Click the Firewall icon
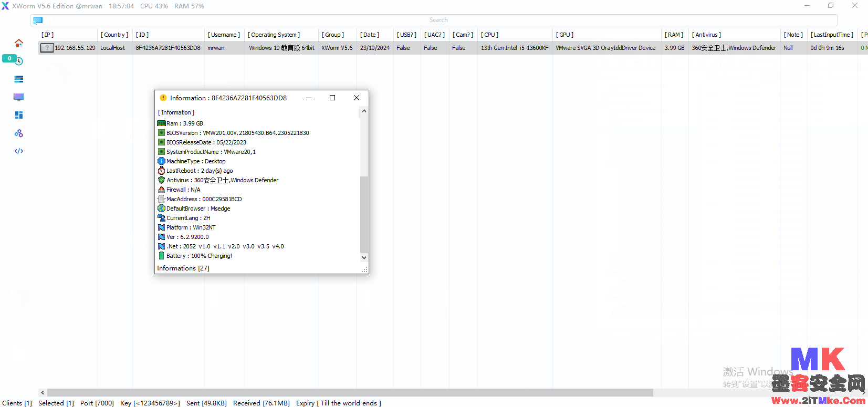The height and width of the screenshot is (407, 868). pyautogui.click(x=162, y=190)
